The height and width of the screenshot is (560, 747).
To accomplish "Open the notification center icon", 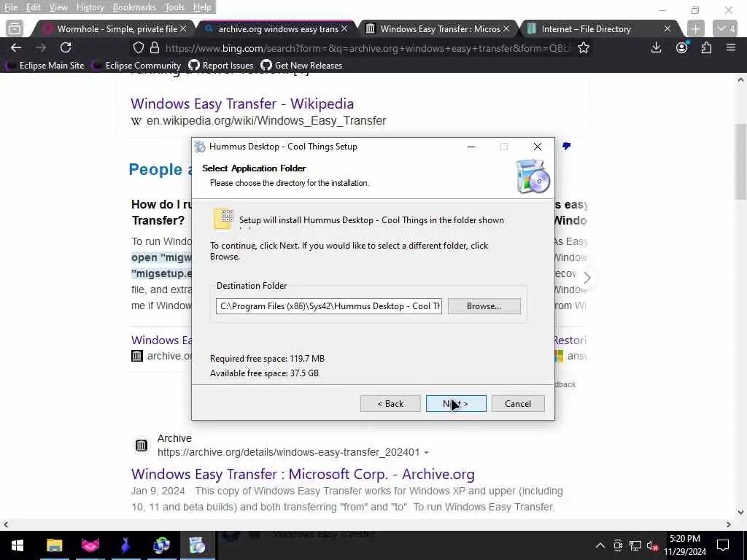I will tap(723, 545).
